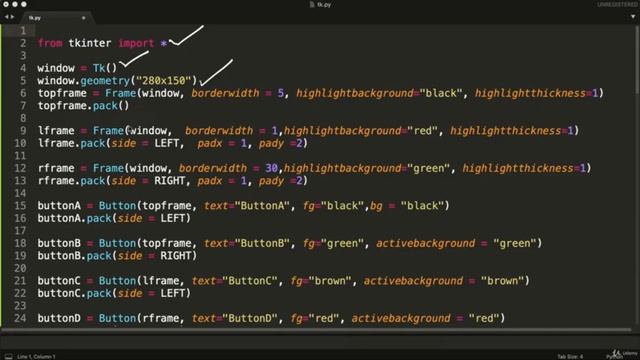640x360 pixels.
Task: Click line number 6 in the gutter
Action: tap(23, 93)
